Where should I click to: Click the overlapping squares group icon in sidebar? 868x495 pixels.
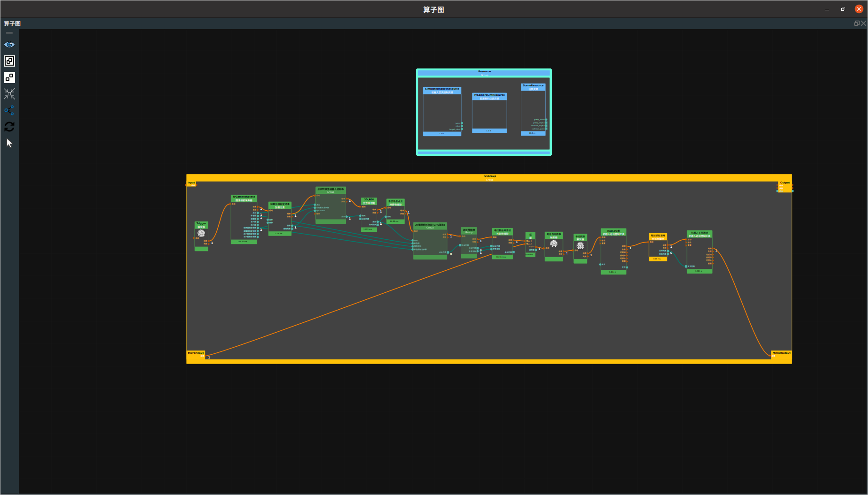(9, 61)
